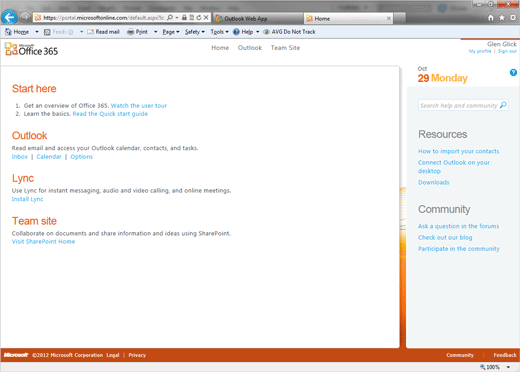
Task: Expand the Print dropdown arrow
Action: (155, 32)
